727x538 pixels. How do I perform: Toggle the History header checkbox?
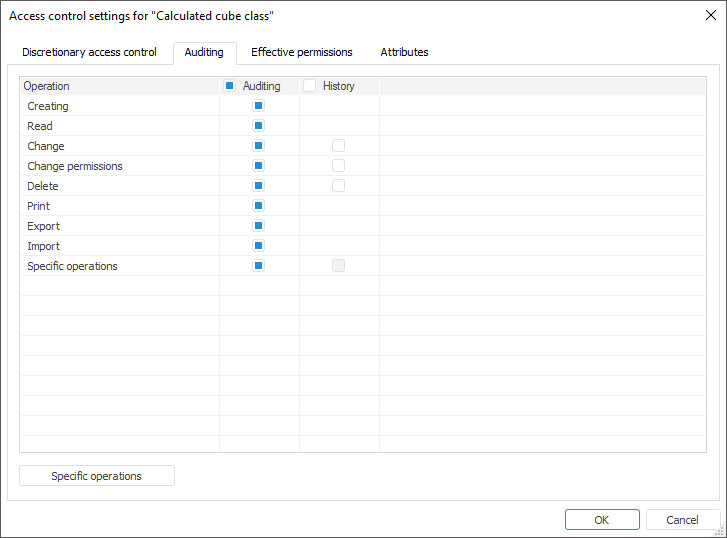(x=310, y=86)
